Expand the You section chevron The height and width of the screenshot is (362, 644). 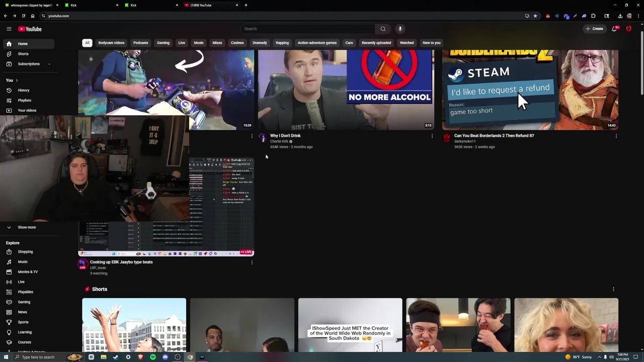17,80
